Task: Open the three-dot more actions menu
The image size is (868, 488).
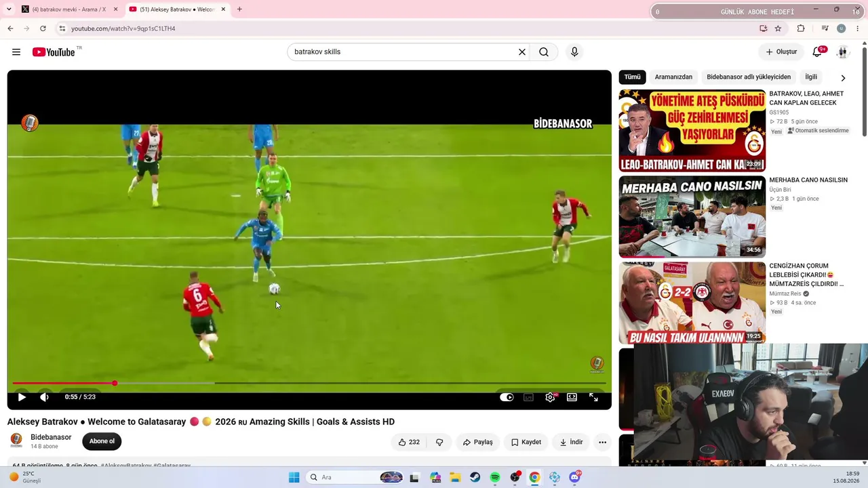Action: tap(602, 442)
